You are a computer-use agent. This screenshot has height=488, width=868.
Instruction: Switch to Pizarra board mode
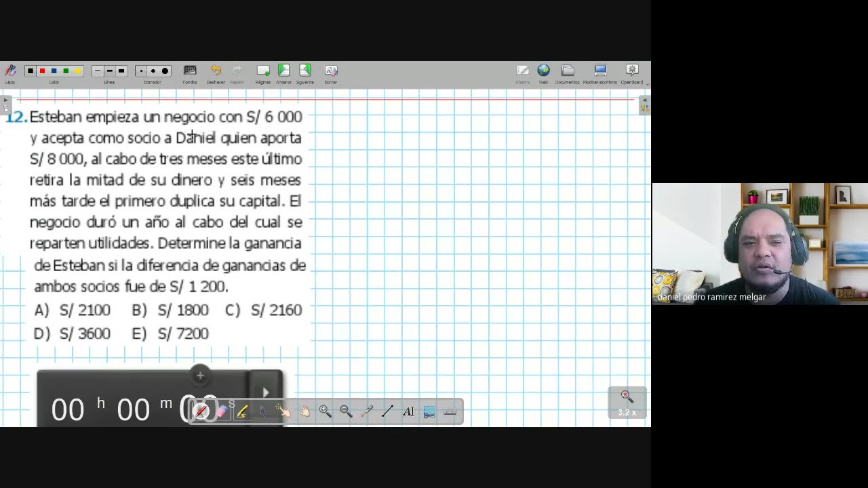click(523, 70)
